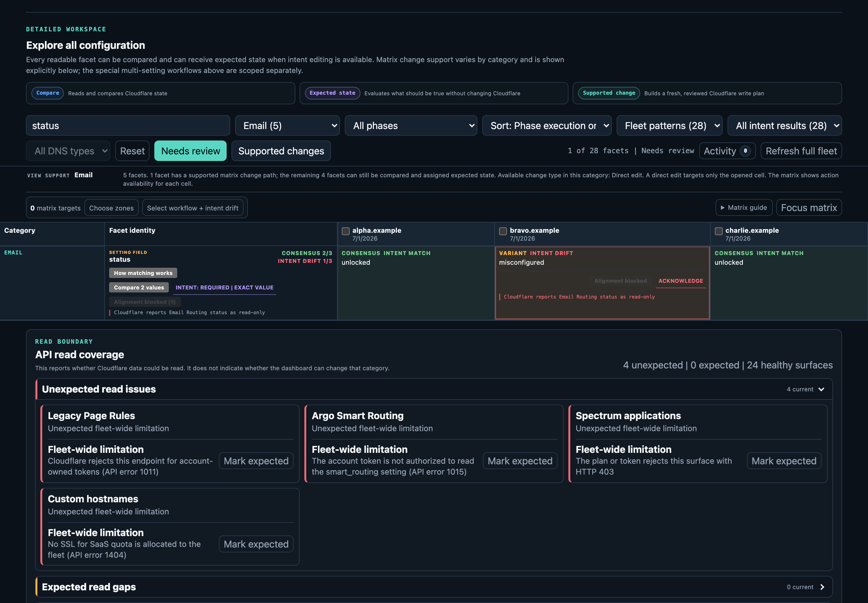Click the '1 of 28 facets' counter text
This screenshot has width=868, height=603.
tap(598, 151)
